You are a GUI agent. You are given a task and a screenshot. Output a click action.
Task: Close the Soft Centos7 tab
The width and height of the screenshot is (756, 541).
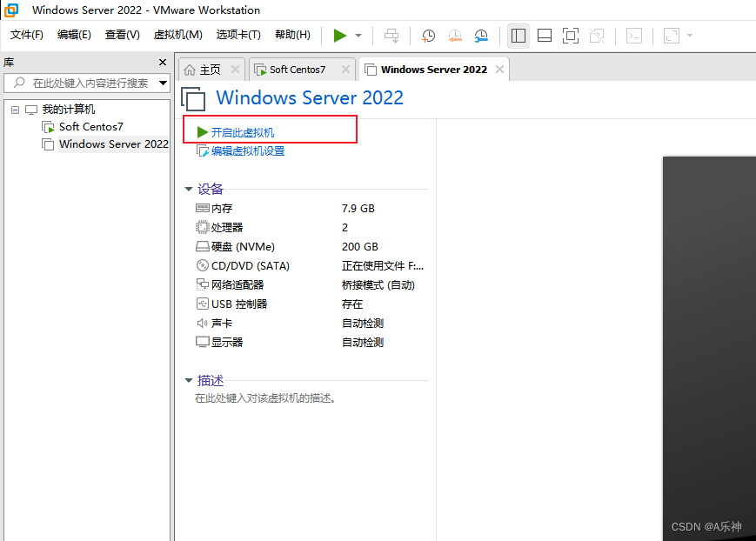coord(345,70)
